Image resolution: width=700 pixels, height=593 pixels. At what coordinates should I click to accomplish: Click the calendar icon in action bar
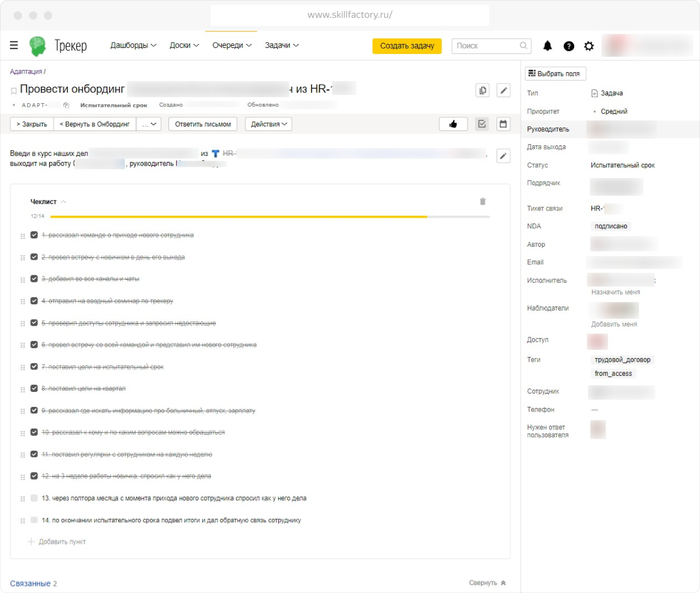tap(503, 124)
